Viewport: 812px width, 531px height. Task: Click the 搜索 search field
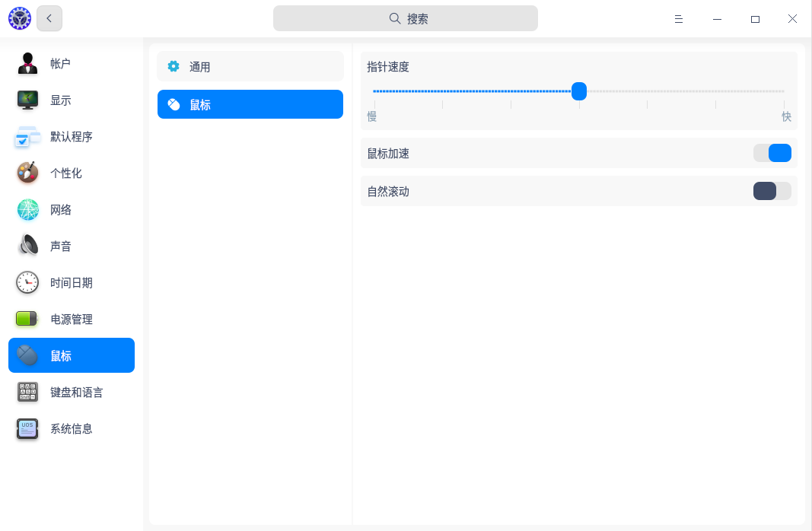point(406,18)
